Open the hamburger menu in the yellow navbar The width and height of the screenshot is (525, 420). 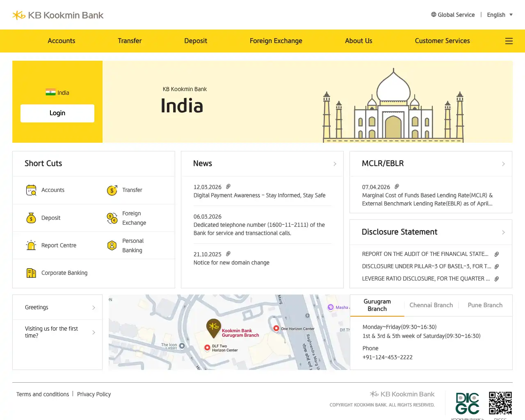coord(509,41)
